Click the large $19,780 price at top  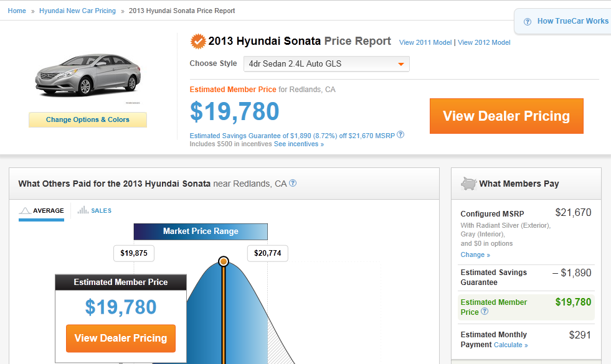pos(235,112)
